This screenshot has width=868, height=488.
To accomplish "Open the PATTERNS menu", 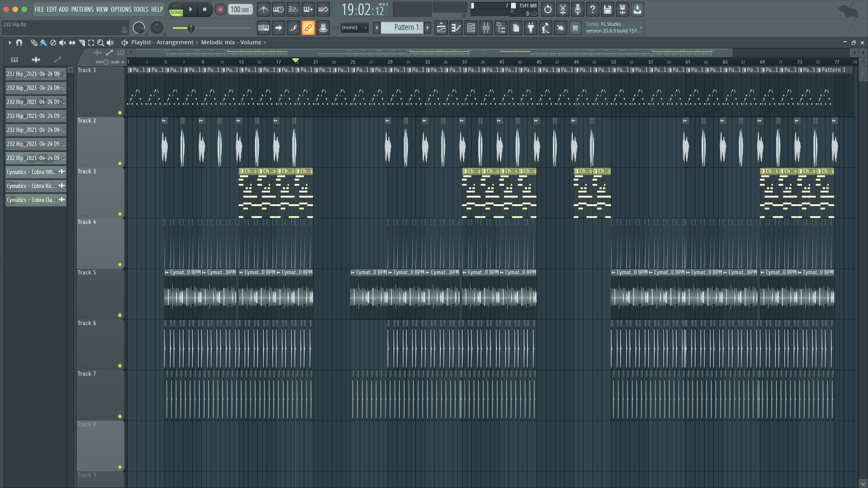I will pyautogui.click(x=82, y=9).
